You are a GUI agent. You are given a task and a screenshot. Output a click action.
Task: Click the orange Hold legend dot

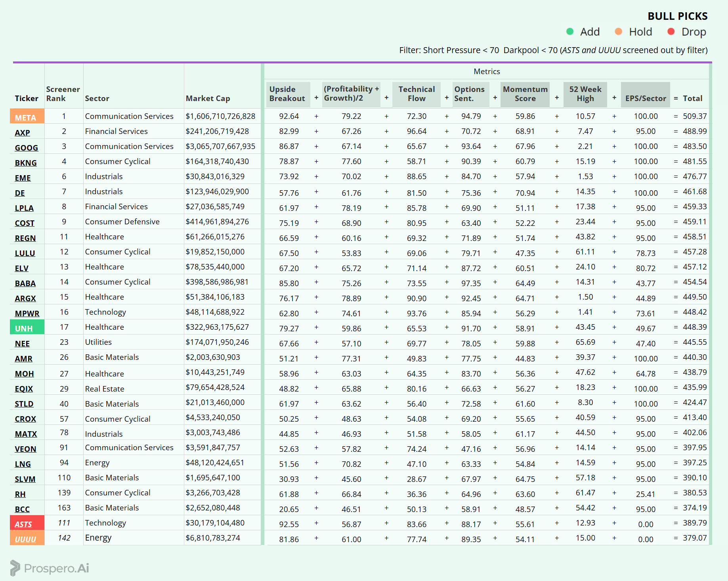point(618,32)
